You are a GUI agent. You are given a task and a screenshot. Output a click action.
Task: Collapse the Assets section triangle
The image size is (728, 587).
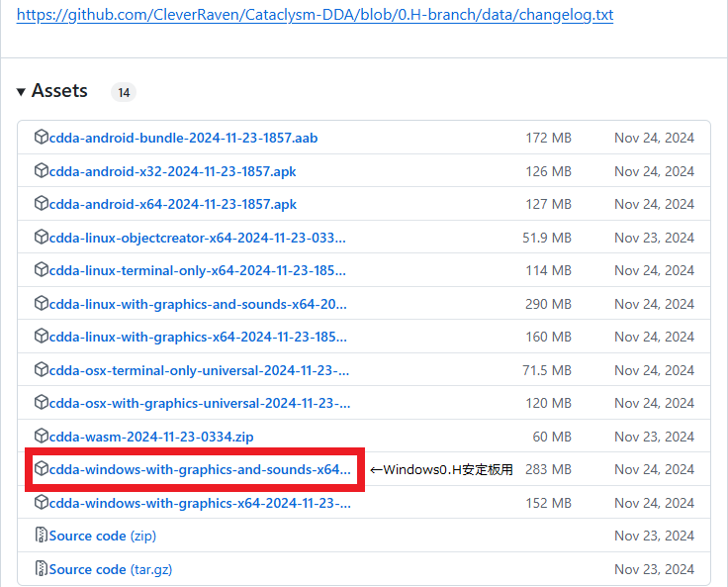pos(21,91)
